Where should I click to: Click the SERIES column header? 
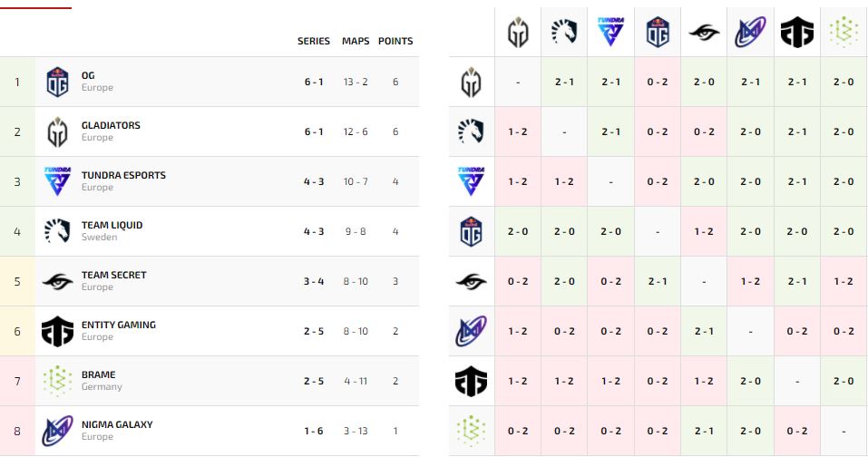click(x=314, y=41)
